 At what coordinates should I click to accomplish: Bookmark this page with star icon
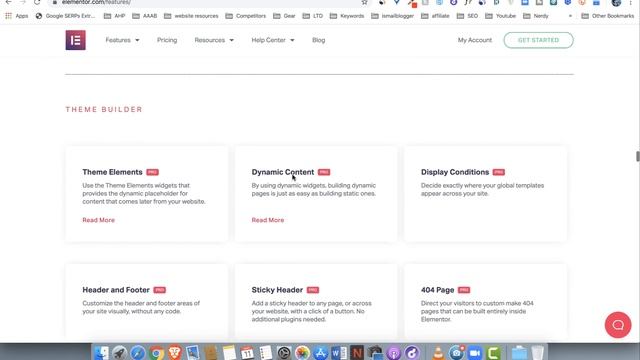[x=364, y=2]
